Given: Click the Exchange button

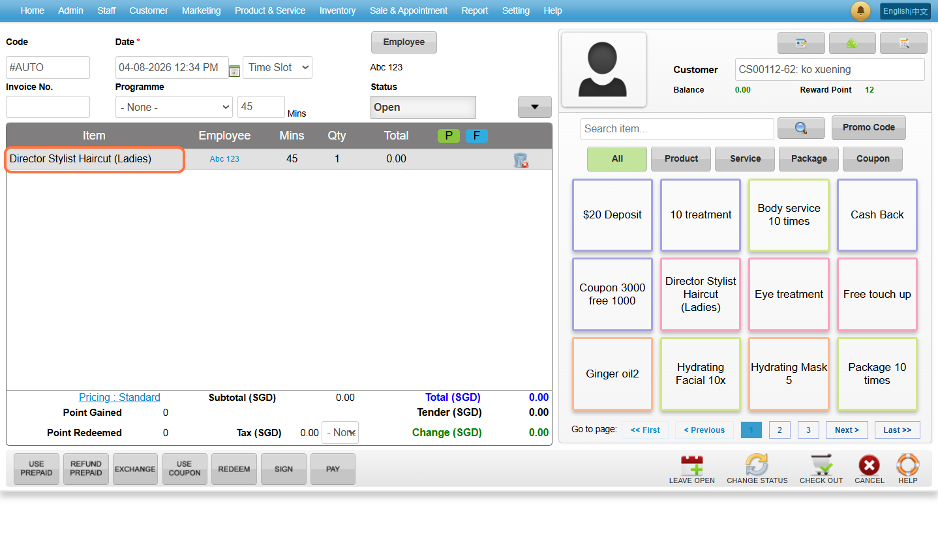Looking at the screenshot, I should coord(135,469).
